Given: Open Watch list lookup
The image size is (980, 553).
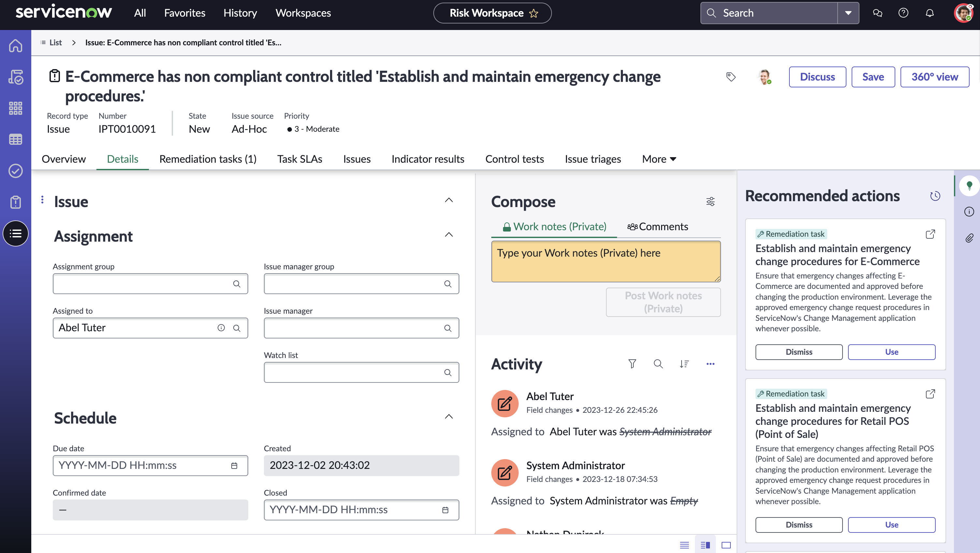Looking at the screenshot, I should point(448,372).
